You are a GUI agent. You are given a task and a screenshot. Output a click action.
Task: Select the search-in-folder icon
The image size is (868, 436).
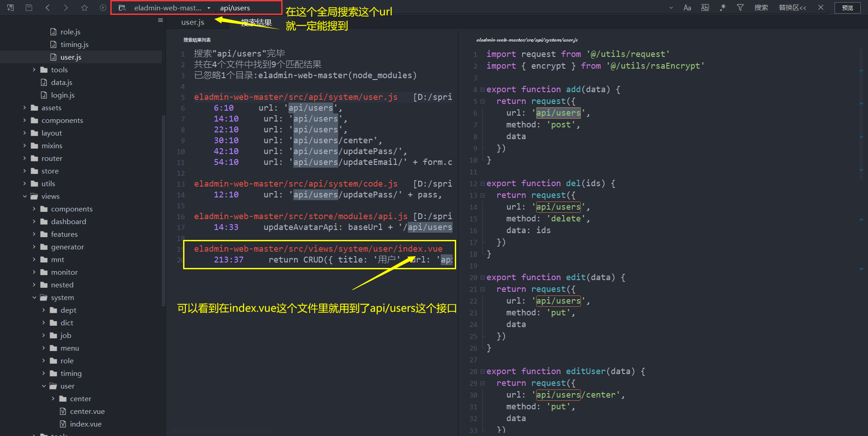pyautogui.click(x=122, y=8)
